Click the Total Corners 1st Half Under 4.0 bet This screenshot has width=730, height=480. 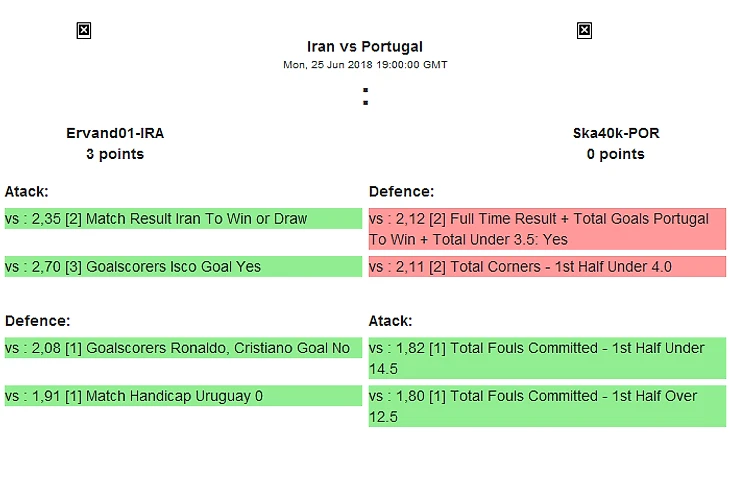[546, 267]
